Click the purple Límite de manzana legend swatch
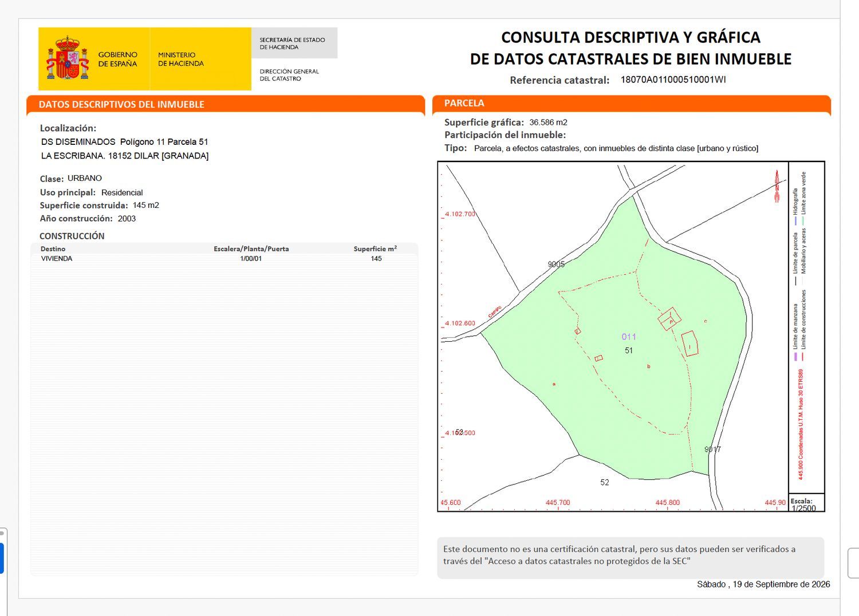This screenshot has width=859, height=616. tap(795, 357)
